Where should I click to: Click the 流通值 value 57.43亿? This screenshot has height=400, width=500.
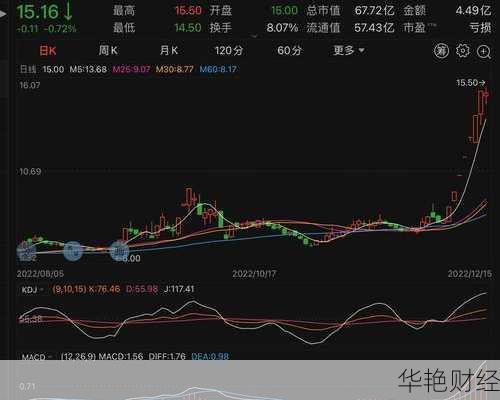coord(374,27)
